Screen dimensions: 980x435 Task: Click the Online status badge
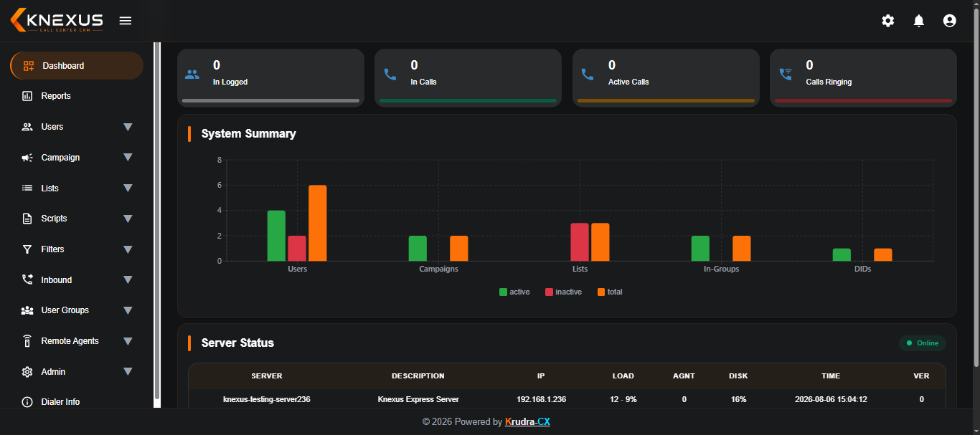click(923, 343)
